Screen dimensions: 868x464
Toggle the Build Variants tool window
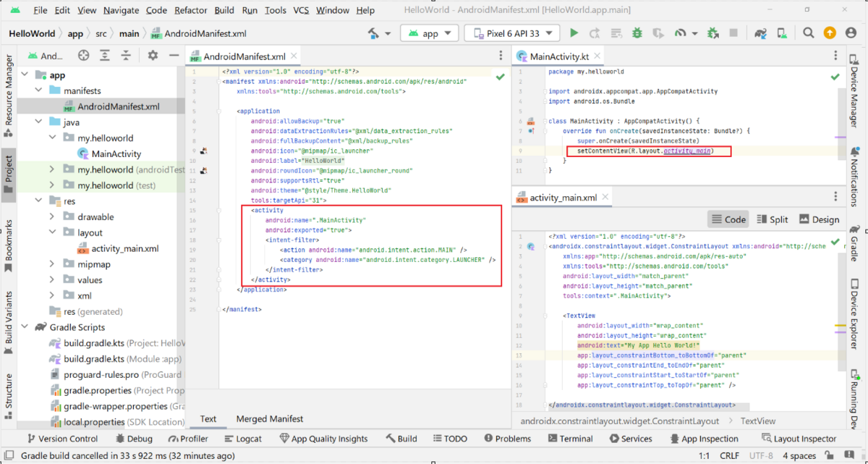point(8,322)
